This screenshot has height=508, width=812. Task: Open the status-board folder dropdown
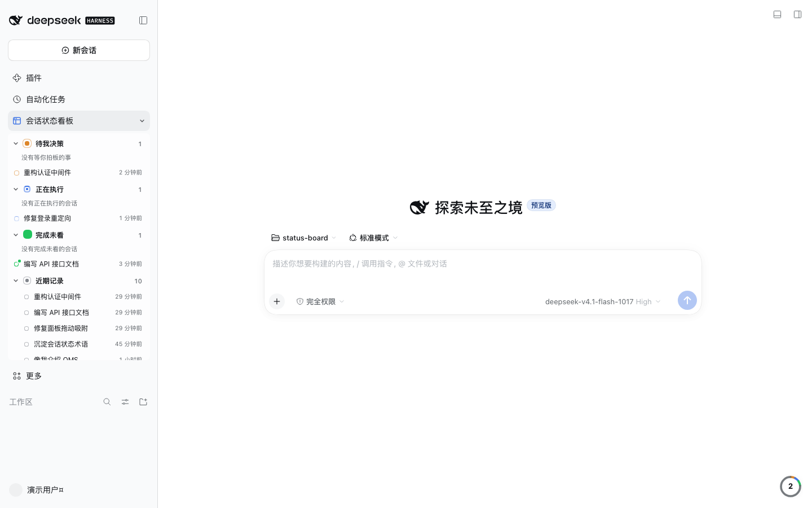pos(304,238)
